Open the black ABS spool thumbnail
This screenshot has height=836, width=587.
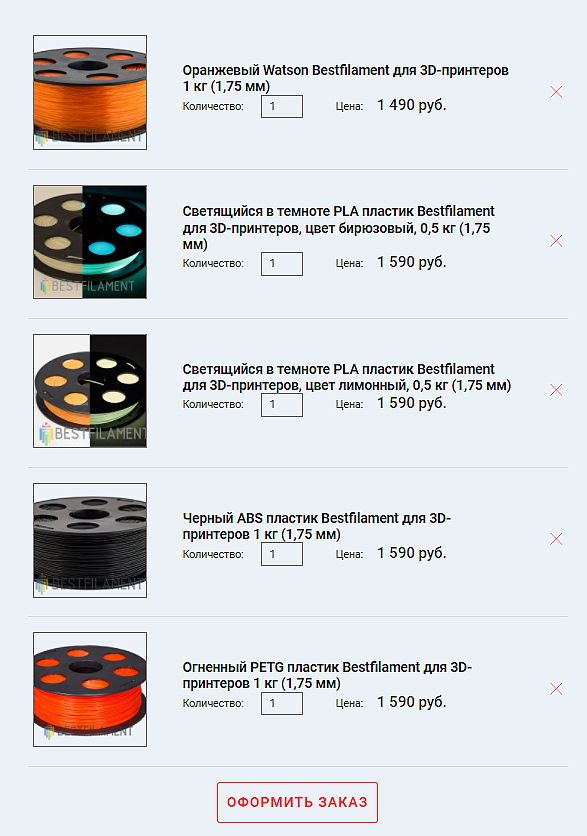90,541
